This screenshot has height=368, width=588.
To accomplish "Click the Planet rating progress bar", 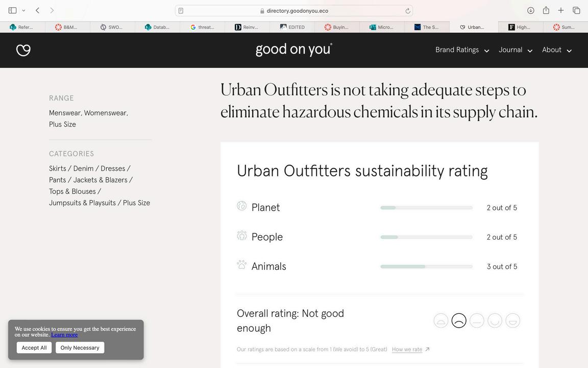I will pos(426,208).
